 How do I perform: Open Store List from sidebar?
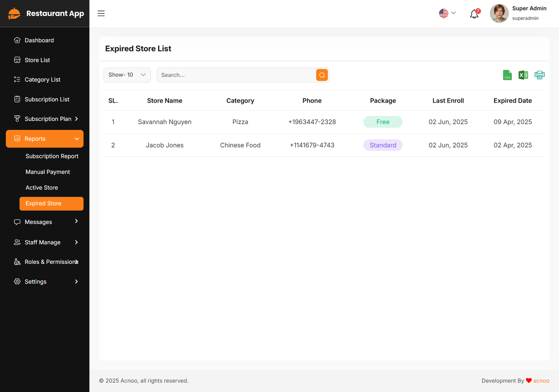tap(37, 60)
